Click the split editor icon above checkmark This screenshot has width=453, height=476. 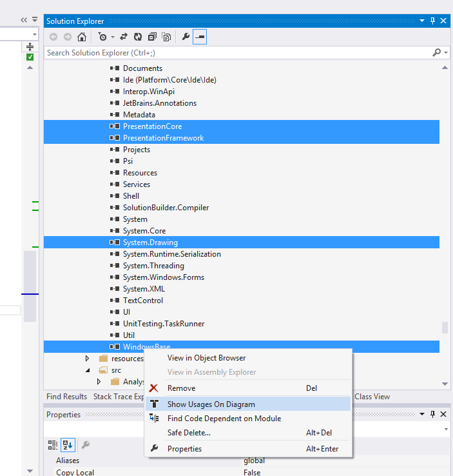tap(30, 46)
